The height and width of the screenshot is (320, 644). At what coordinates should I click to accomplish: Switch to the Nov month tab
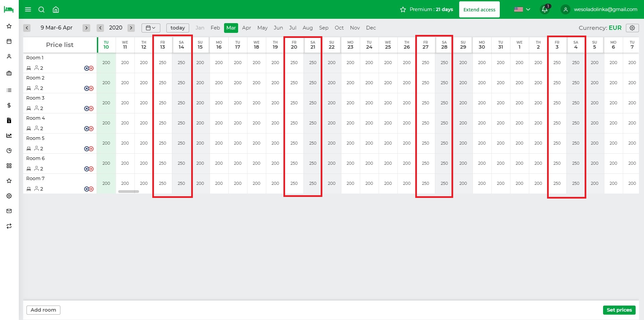[x=355, y=28]
